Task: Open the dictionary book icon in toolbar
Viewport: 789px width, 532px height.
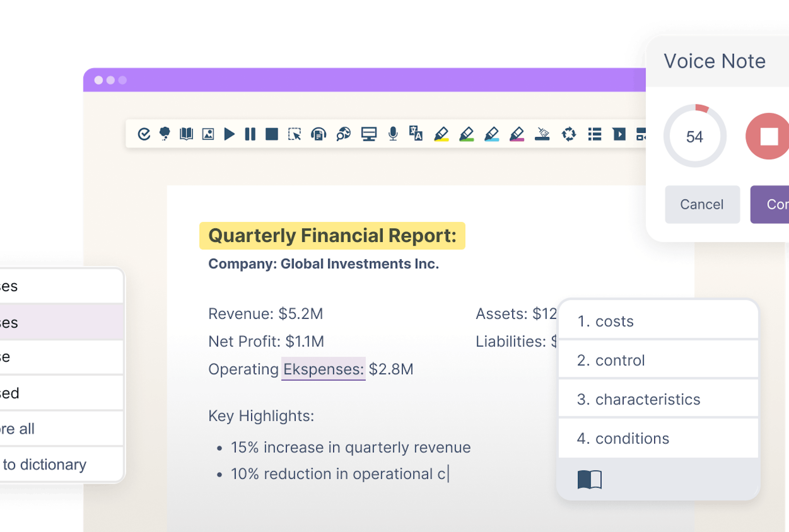Action: 186,134
